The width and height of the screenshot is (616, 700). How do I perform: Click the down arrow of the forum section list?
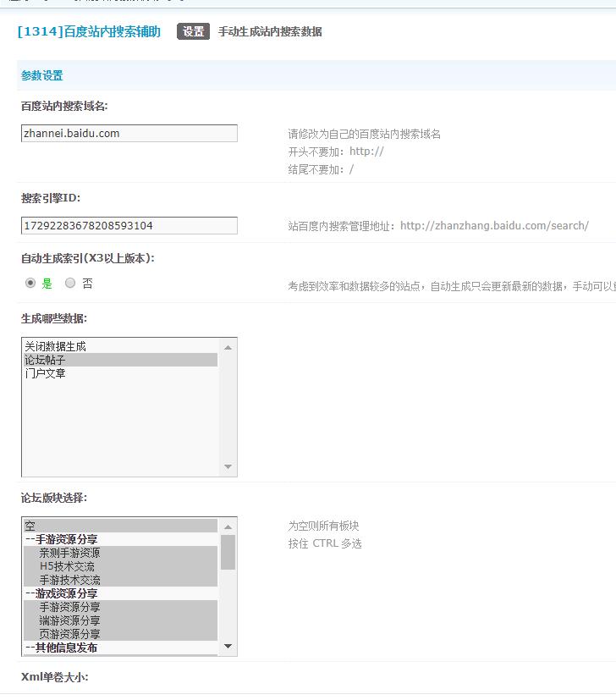tap(228, 647)
